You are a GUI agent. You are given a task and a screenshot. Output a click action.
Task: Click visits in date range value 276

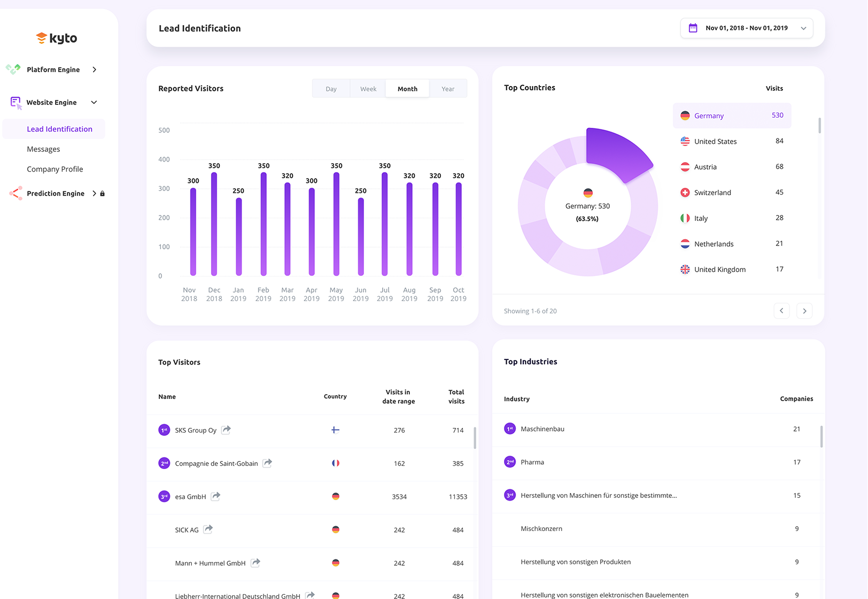(399, 430)
